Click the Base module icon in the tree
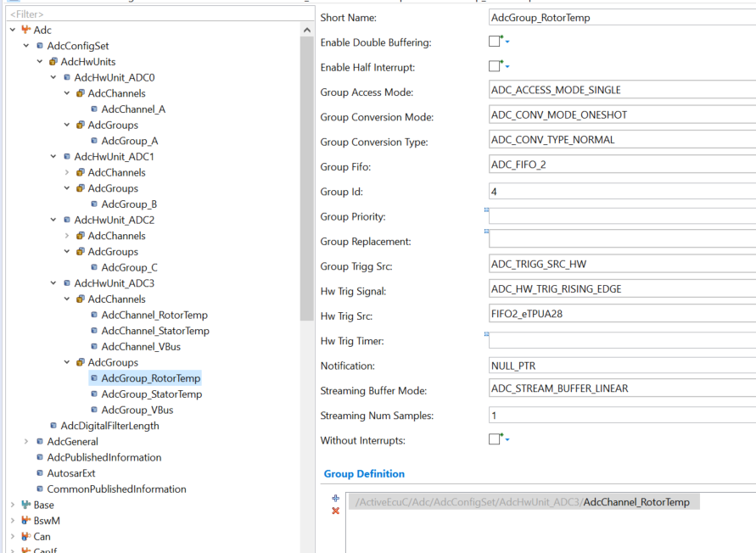 coord(25,505)
